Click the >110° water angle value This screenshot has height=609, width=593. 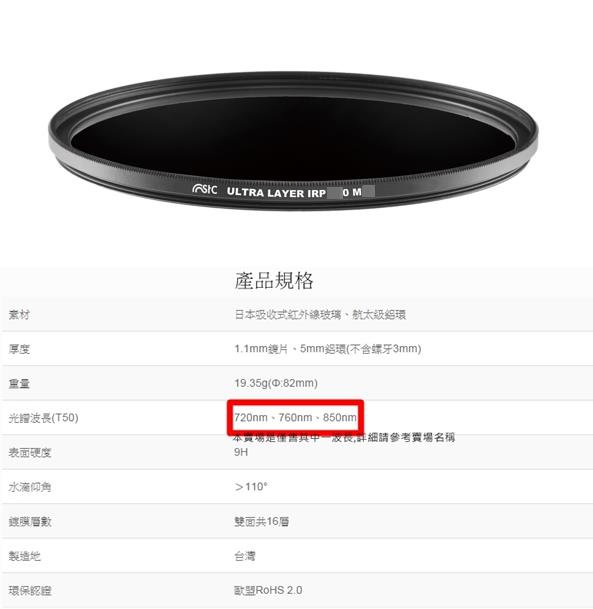pyautogui.click(x=251, y=487)
